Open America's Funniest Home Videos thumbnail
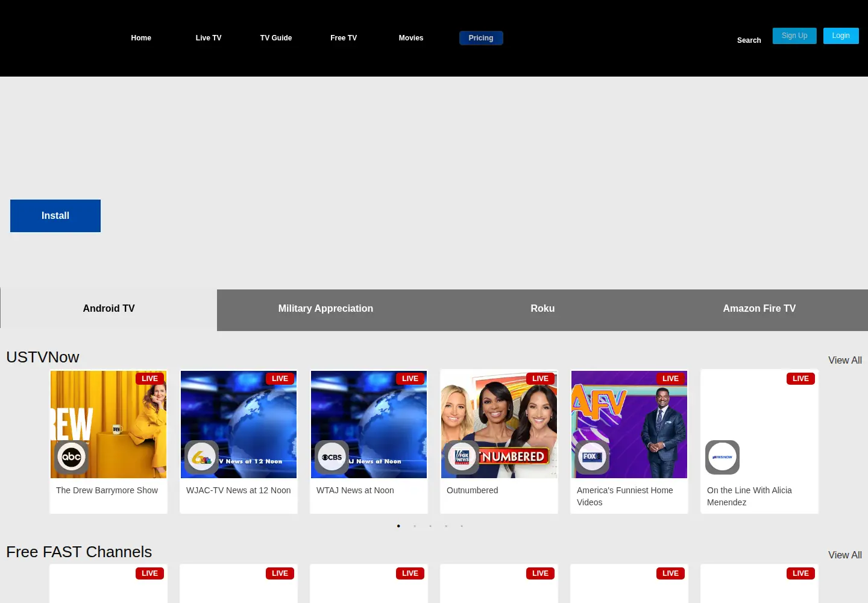This screenshot has height=603, width=868. [x=629, y=425]
